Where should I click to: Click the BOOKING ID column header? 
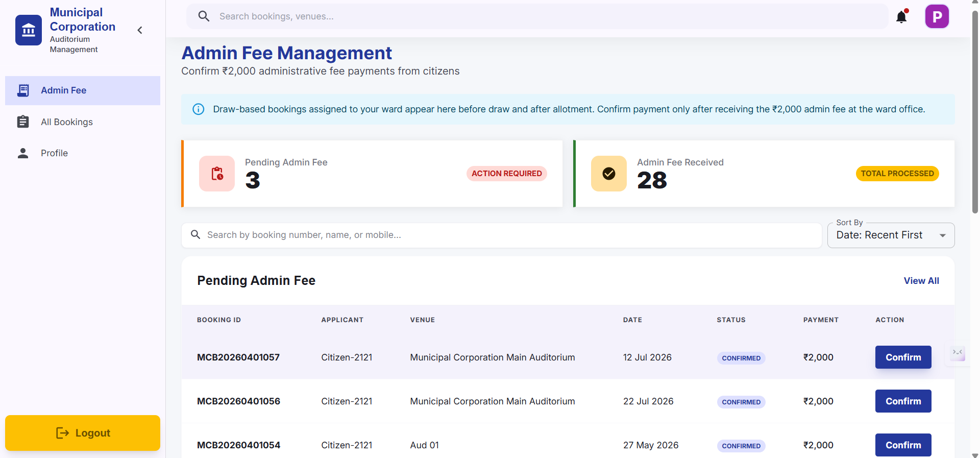point(219,320)
